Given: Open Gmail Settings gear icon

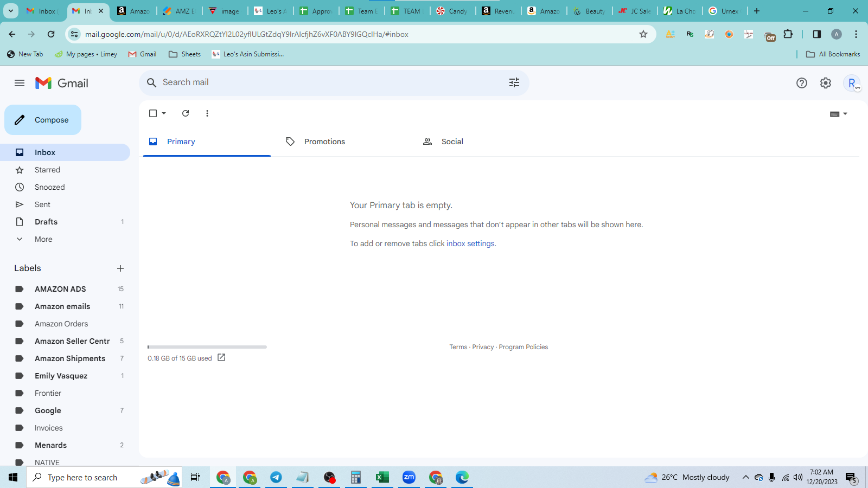Looking at the screenshot, I should tap(826, 83).
